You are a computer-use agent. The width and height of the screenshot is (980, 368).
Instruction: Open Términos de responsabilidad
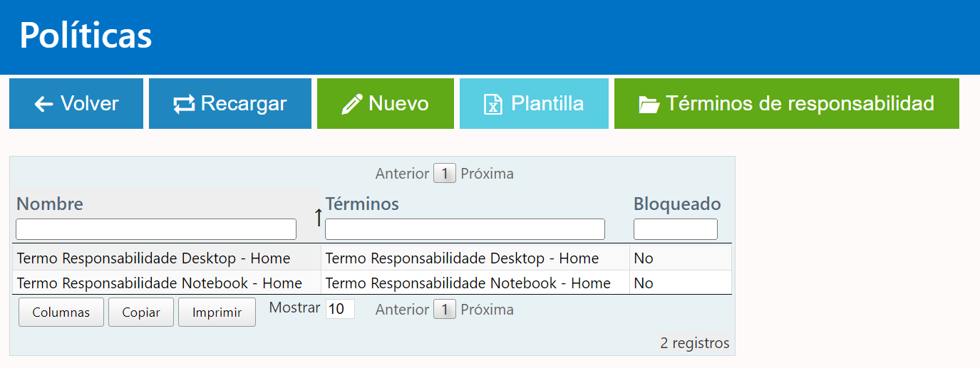tap(786, 104)
